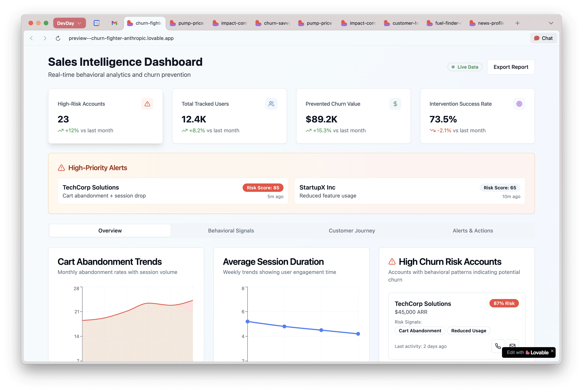The image size is (583, 392).
Task: Select the Alerts & Actions tab
Action: 473,230
